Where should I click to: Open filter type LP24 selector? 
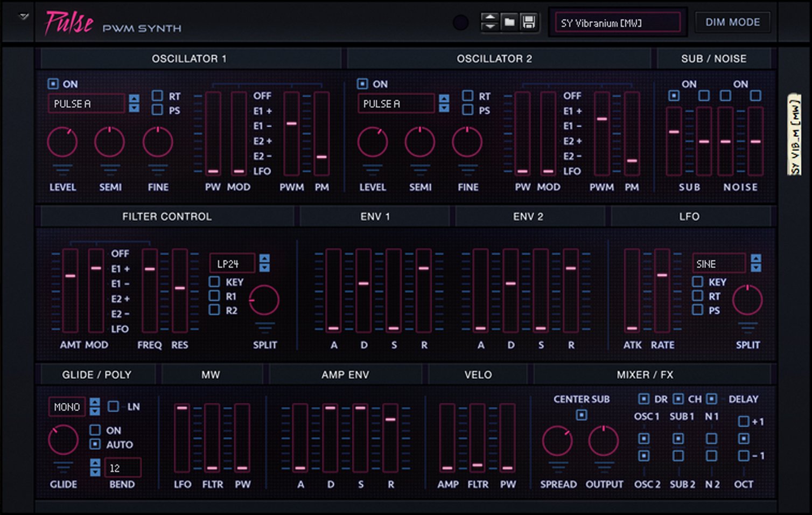coord(232,263)
